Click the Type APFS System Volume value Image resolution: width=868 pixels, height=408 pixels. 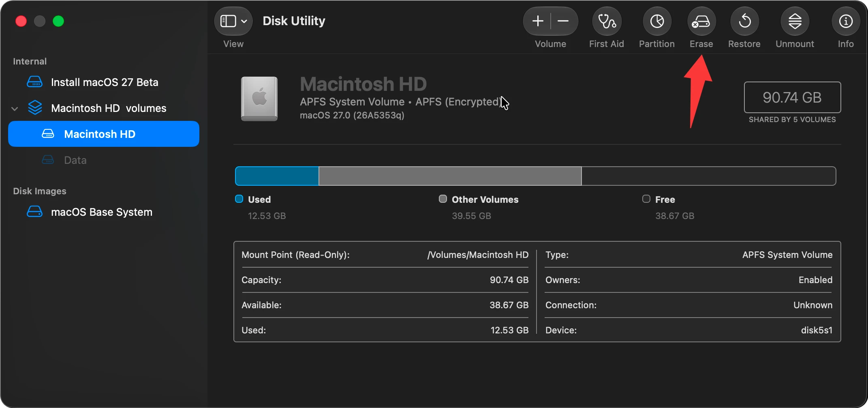coord(787,255)
